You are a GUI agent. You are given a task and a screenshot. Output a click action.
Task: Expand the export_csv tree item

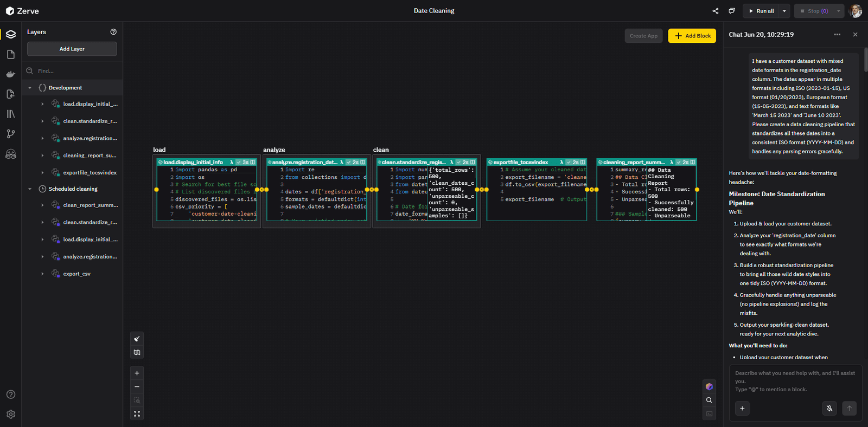click(42, 274)
